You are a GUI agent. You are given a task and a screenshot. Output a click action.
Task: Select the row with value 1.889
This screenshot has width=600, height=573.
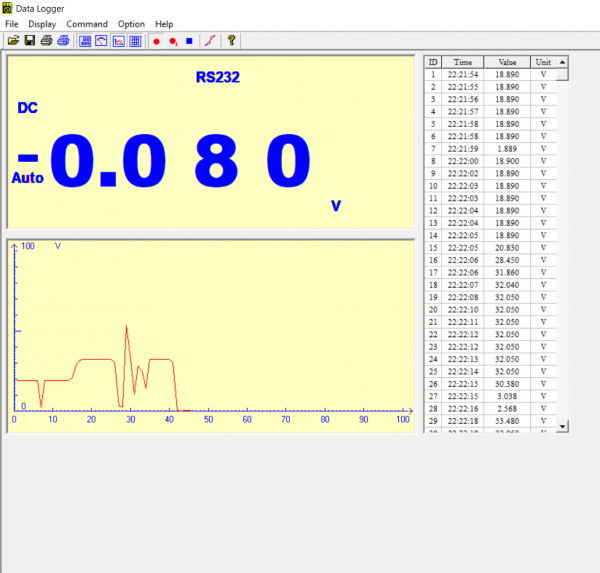[490, 149]
